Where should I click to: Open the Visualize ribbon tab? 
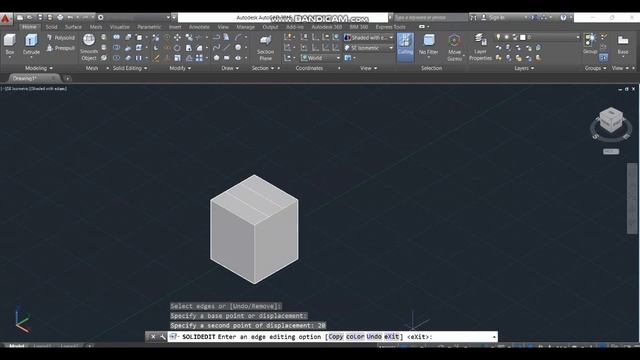click(120, 27)
